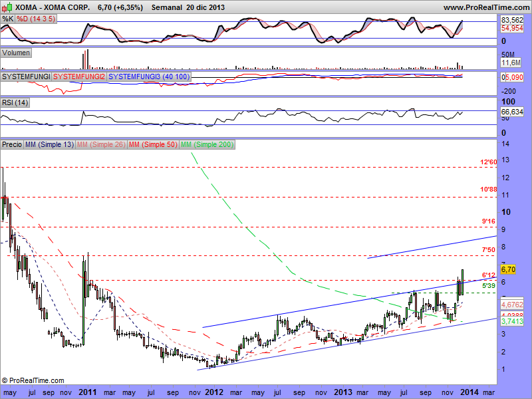Click the yellow 6,70 current price tag

(x=508, y=269)
